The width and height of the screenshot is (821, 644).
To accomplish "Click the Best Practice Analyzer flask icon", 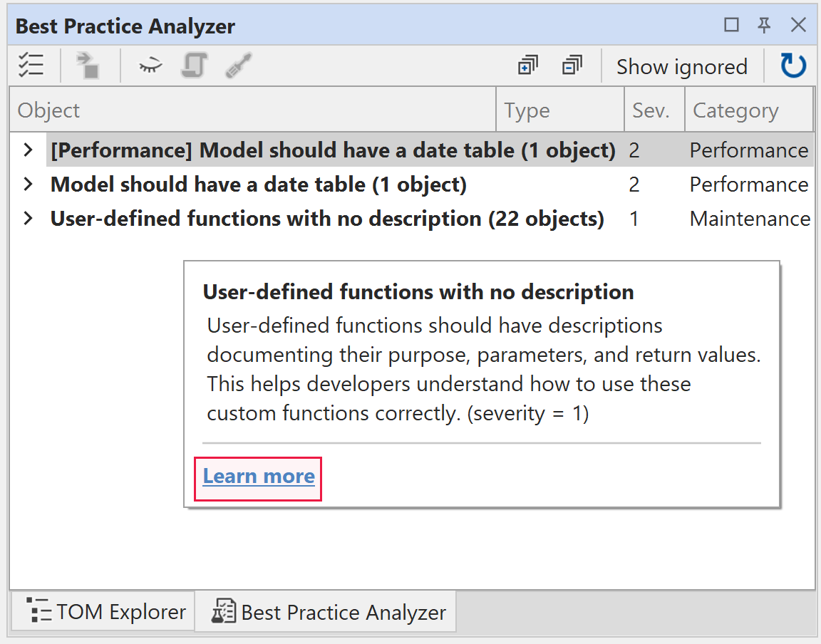I will pos(223,611).
